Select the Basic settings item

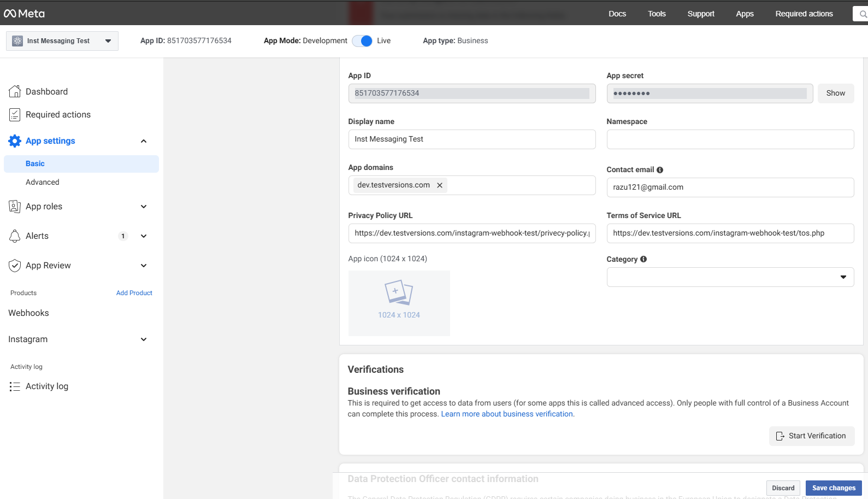coord(81,164)
